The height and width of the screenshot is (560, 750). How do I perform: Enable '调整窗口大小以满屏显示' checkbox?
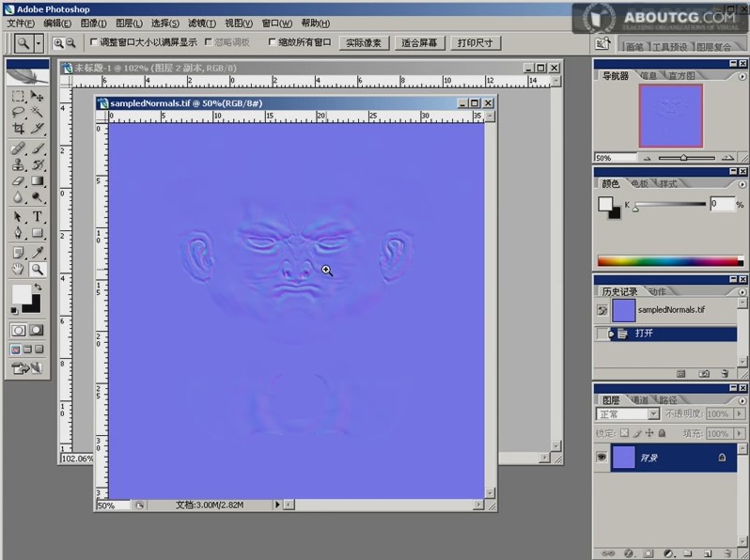(94, 42)
